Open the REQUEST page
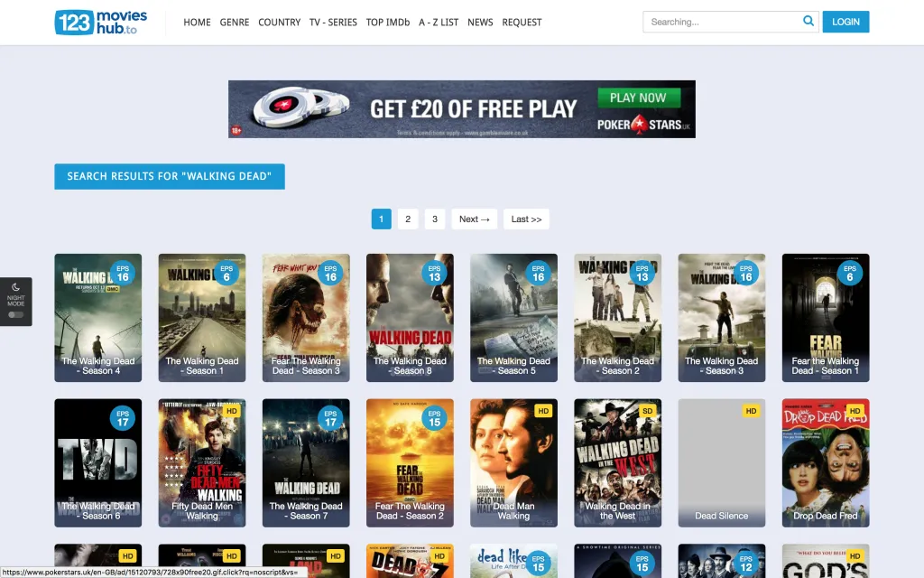This screenshot has height=578, width=924. [522, 23]
